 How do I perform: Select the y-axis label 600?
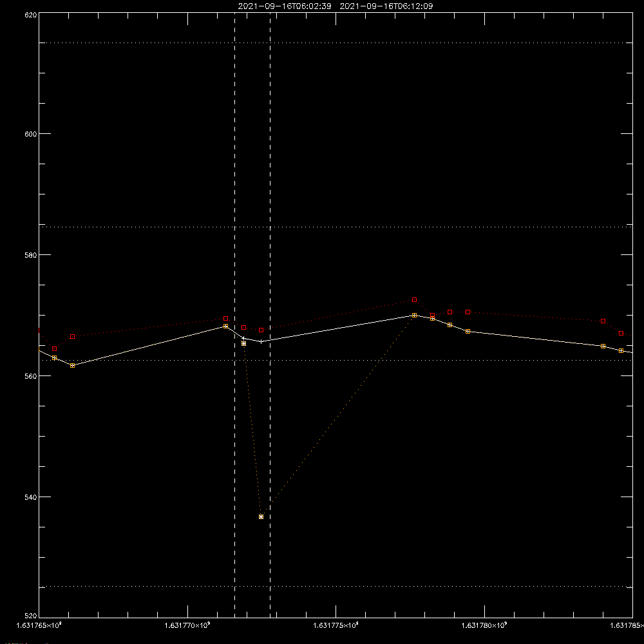[x=31, y=134]
